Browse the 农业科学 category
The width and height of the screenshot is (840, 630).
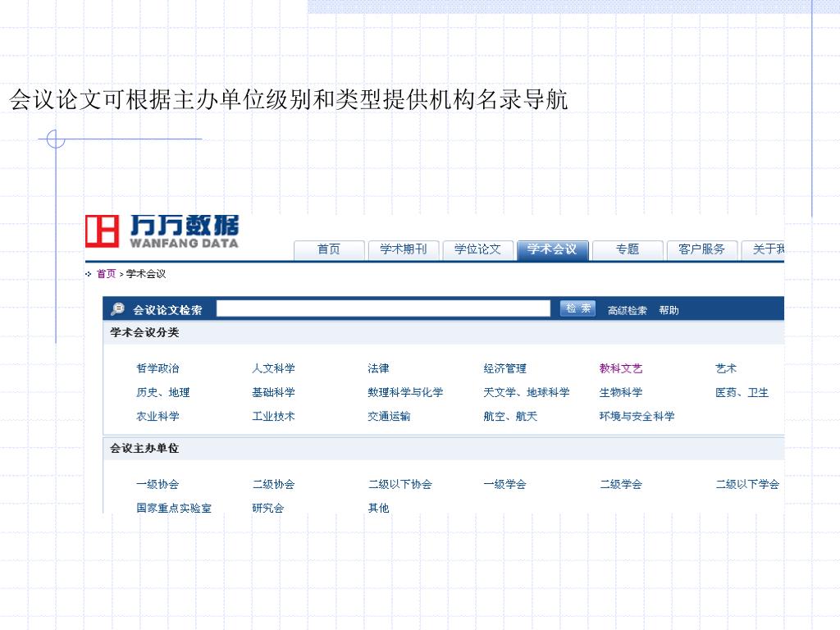[157, 416]
